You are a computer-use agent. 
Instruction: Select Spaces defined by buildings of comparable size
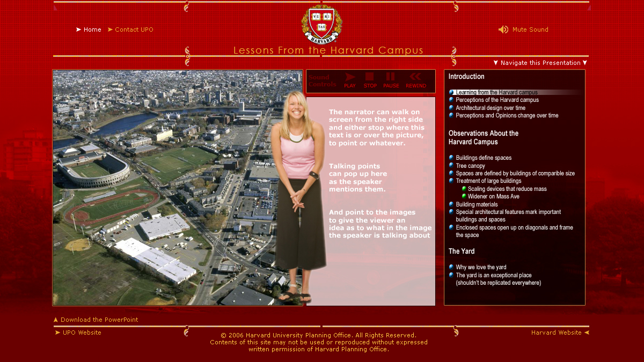tap(515, 173)
